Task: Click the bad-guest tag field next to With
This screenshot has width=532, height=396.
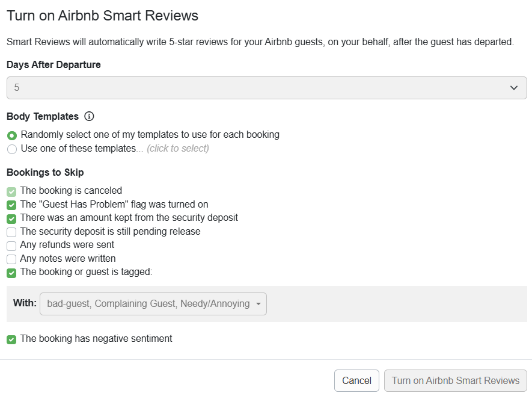Action: click(x=144, y=304)
